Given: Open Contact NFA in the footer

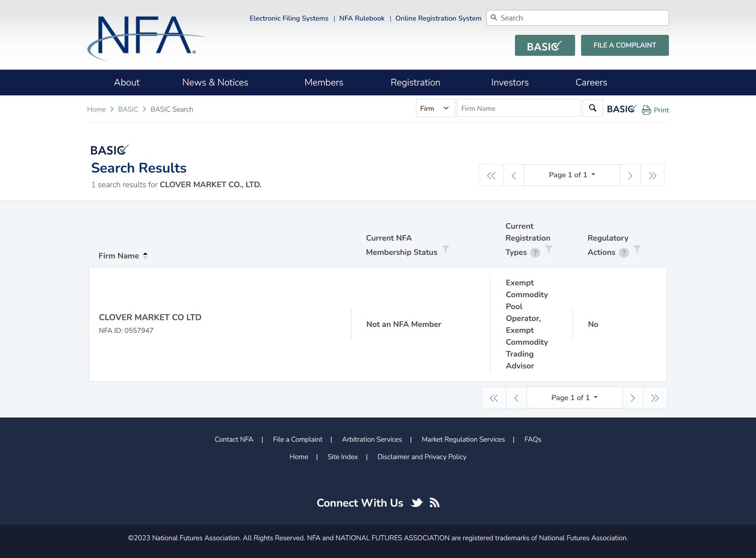Looking at the screenshot, I should (x=234, y=439).
